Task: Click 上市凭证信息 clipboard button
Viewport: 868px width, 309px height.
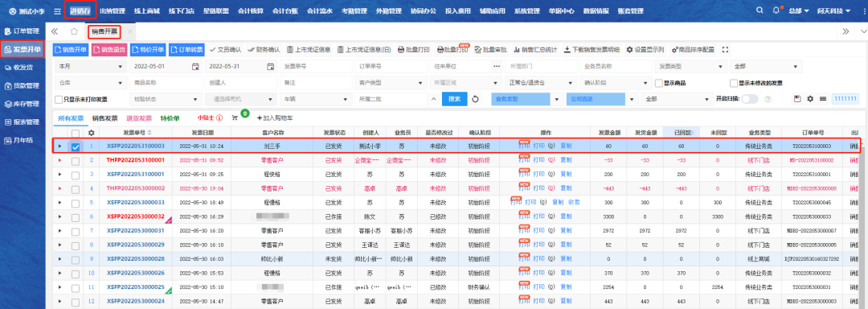Action: click(309, 50)
